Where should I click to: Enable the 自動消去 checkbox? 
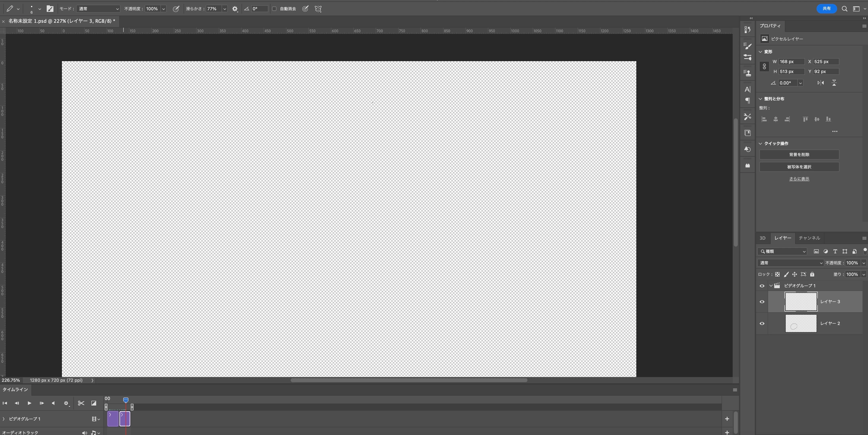(x=274, y=9)
